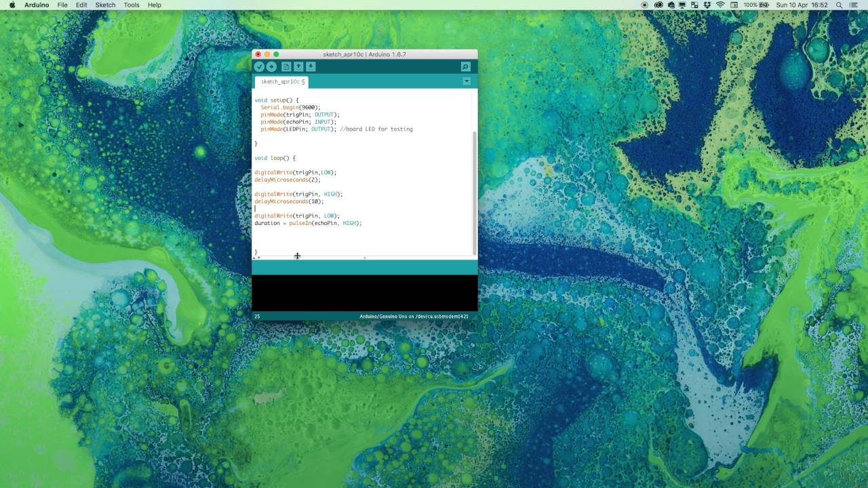Click the pinMode(echoPin, INPUT); line

pos(298,122)
